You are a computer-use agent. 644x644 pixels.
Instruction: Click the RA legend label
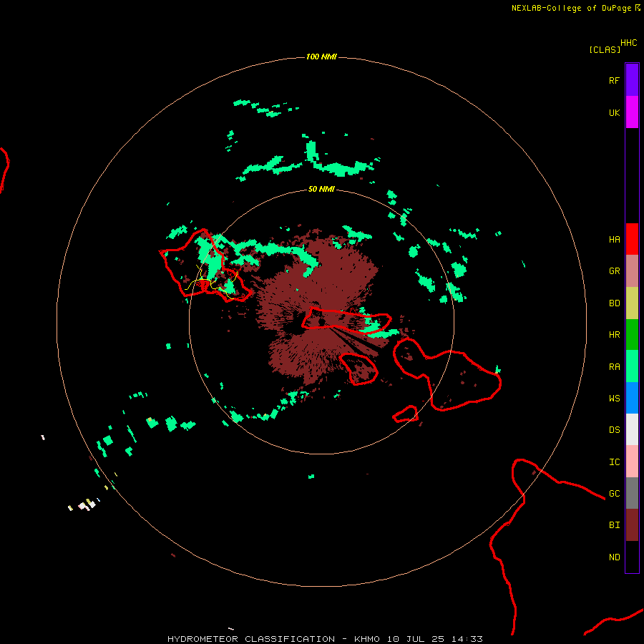(614, 367)
